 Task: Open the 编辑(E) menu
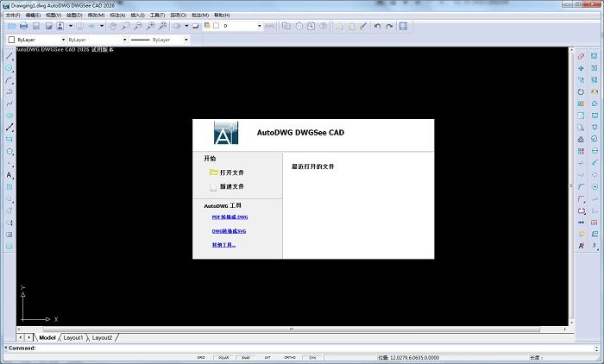33,15
